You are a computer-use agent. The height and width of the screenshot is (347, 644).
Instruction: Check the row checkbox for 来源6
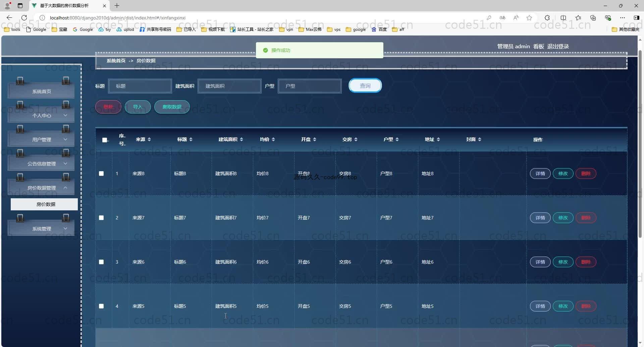click(x=101, y=262)
